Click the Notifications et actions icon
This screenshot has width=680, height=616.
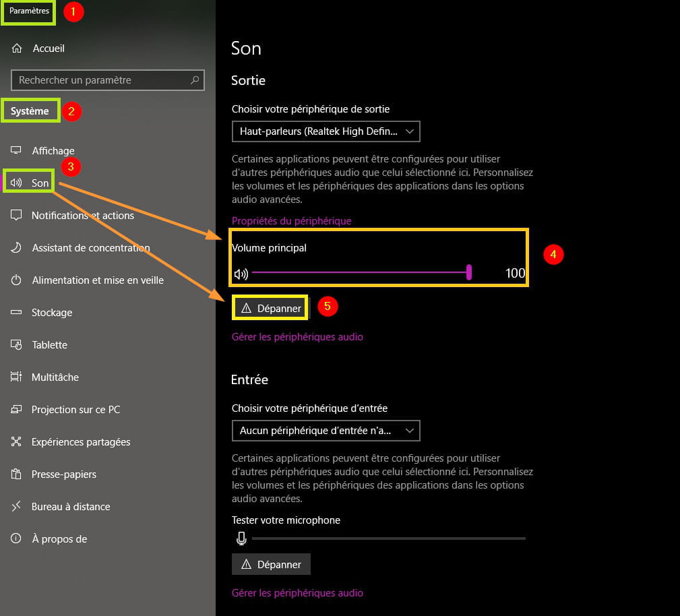tap(16, 215)
